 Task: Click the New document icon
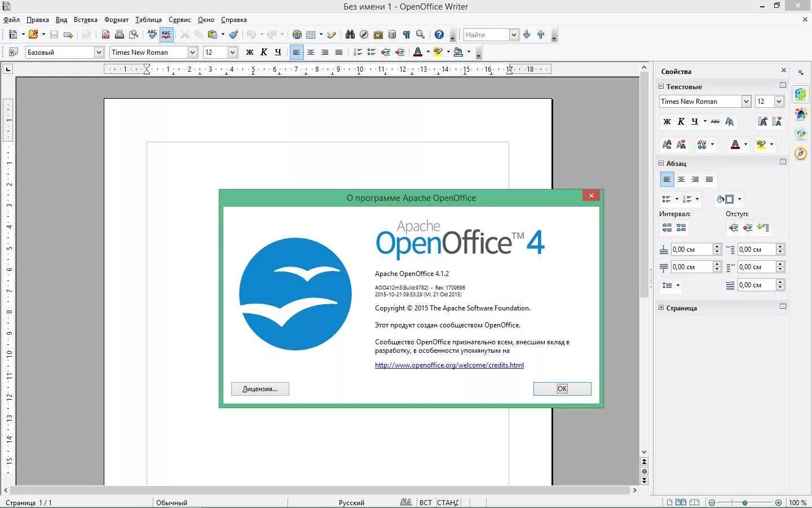click(x=13, y=34)
